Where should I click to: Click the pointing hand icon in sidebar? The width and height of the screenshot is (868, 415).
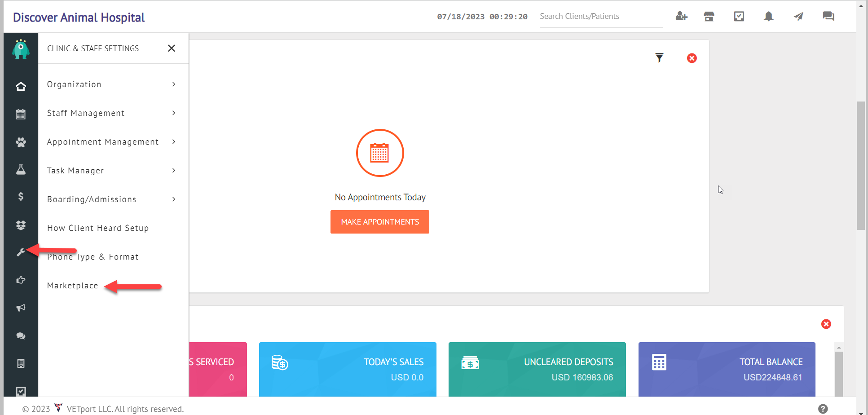(21, 280)
